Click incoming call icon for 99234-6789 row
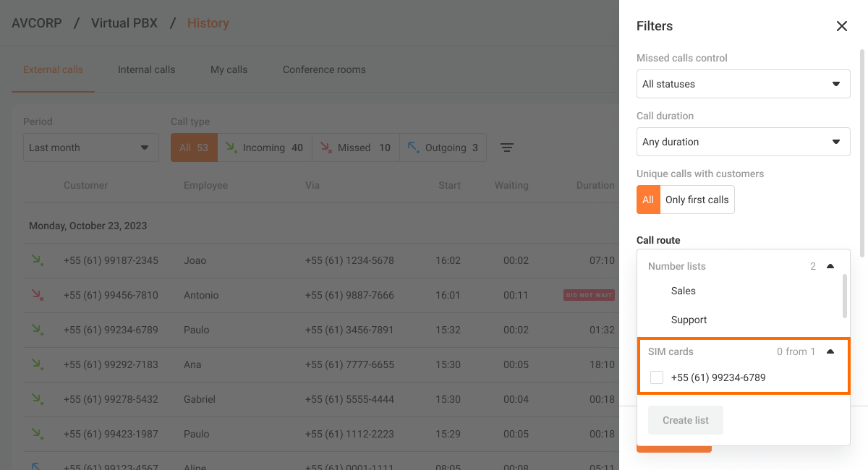Image resolution: width=868 pixels, height=470 pixels. coord(36,330)
